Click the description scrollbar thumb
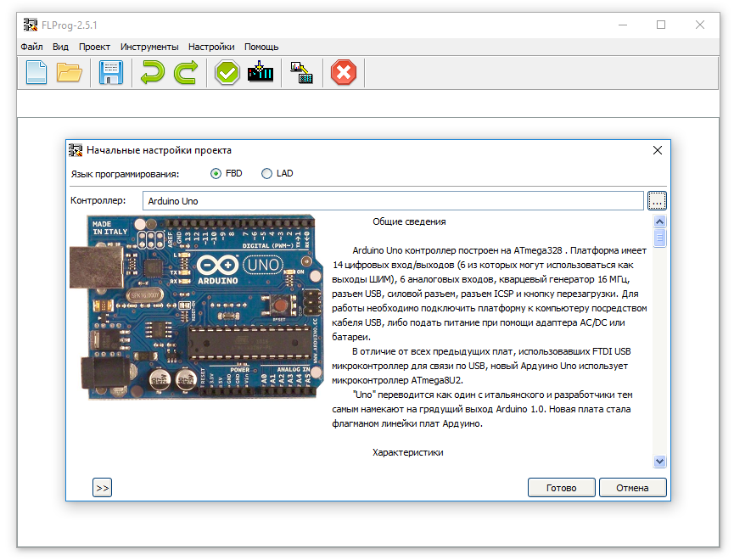The height and width of the screenshot is (560, 734). (659, 238)
